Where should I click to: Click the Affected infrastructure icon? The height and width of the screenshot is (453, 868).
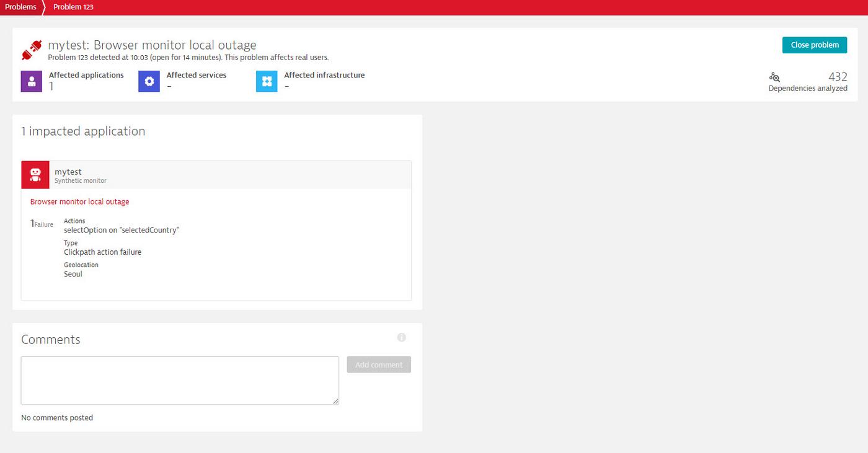(x=266, y=81)
